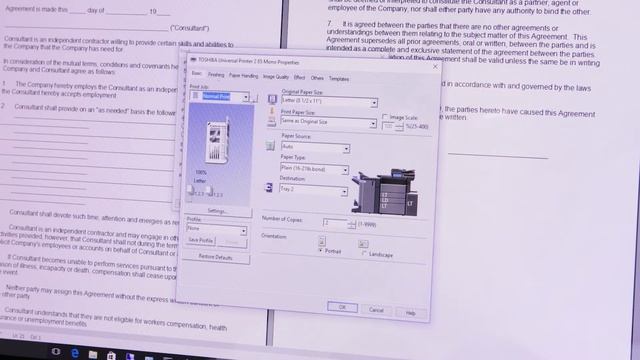Click the Restore Defaults button
The height and width of the screenshot is (360, 640).
[216, 258]
